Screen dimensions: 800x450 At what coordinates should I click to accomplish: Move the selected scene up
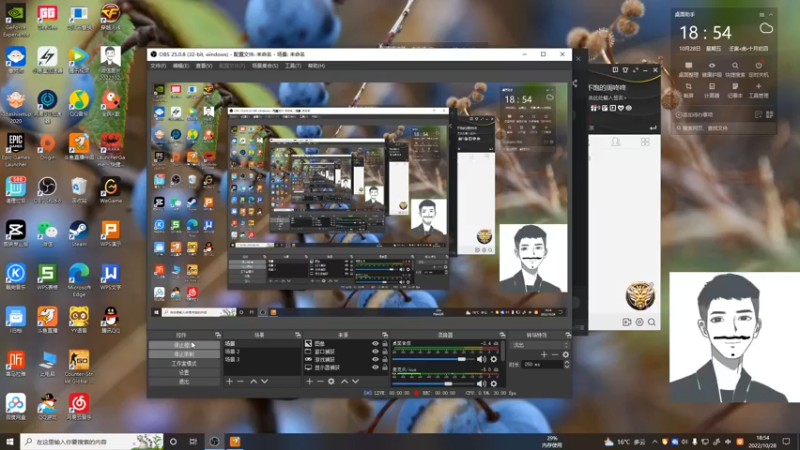pos(254,381)
